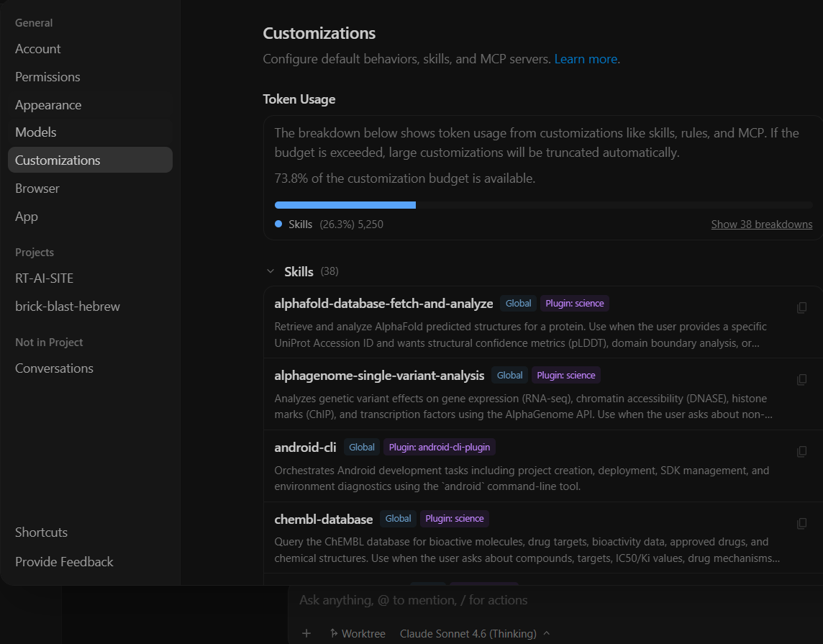The height and width of the screenshot is (644, 823).
Task: Copy the chembl-database skill
Action: tap(801, 523)
